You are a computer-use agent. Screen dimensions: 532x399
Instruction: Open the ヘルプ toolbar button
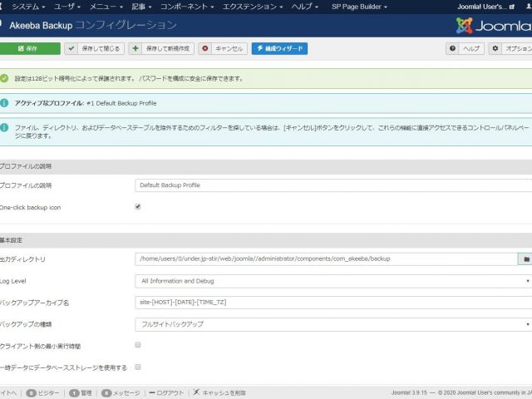pos(465,48)
